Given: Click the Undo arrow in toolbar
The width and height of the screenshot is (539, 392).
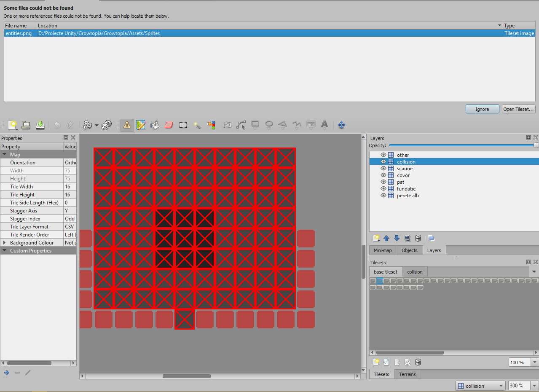Looking at the screenshot, I should (57, 125).
